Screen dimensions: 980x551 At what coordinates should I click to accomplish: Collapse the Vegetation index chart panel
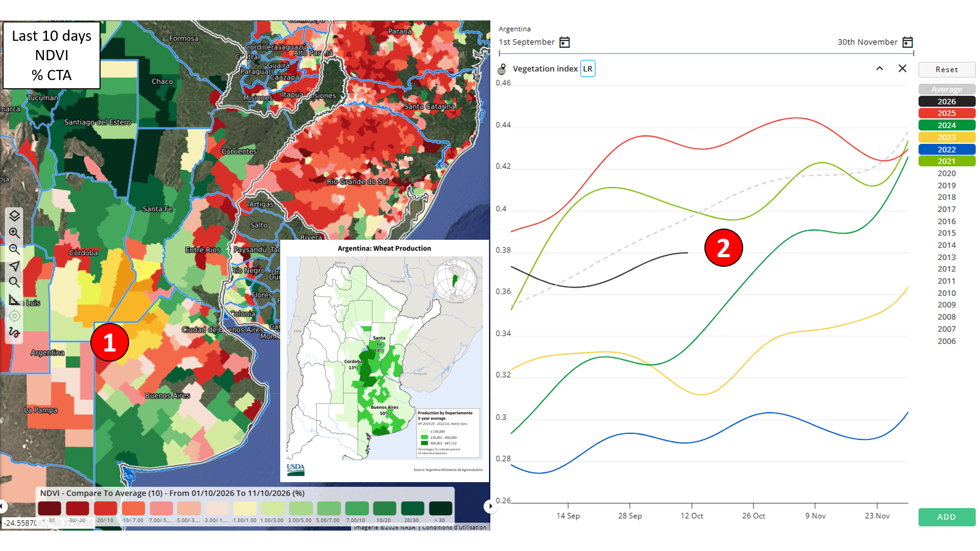point(879,68)
